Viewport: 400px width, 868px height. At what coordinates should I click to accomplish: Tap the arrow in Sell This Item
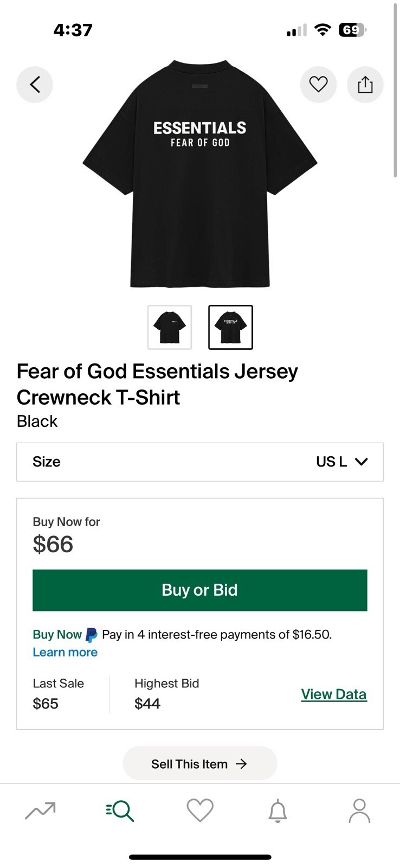point(242,764)
